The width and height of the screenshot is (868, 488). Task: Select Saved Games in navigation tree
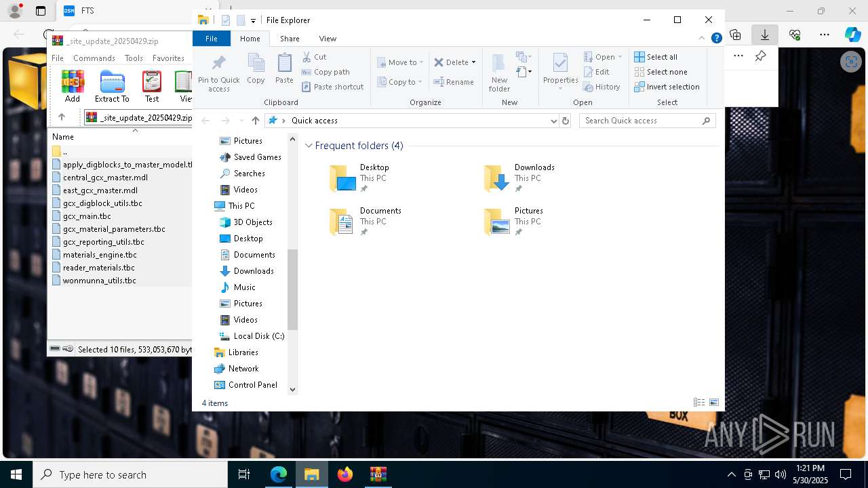click(x=250, y=157)
